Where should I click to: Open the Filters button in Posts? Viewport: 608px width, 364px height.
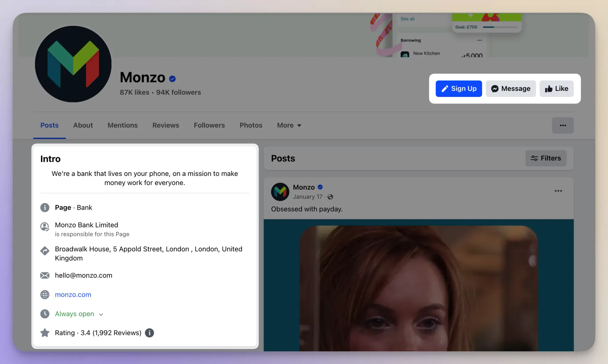[546, 158]
